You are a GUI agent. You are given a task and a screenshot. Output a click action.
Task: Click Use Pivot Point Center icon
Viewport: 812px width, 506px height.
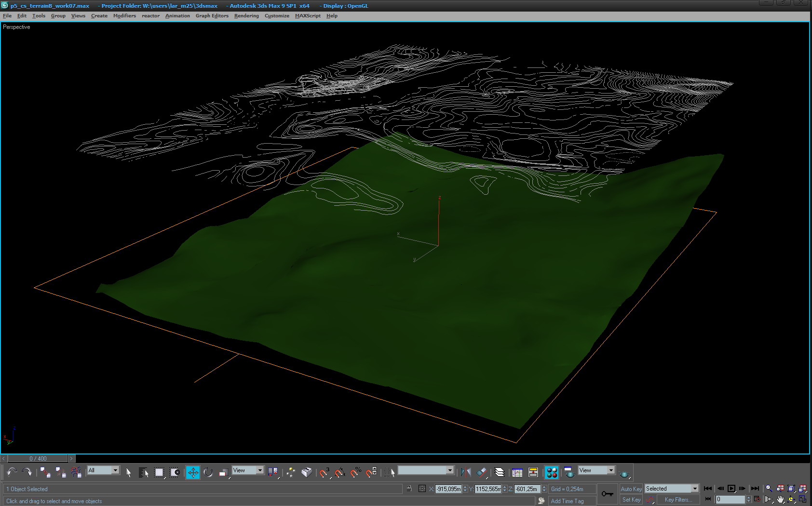click(273, 472)
